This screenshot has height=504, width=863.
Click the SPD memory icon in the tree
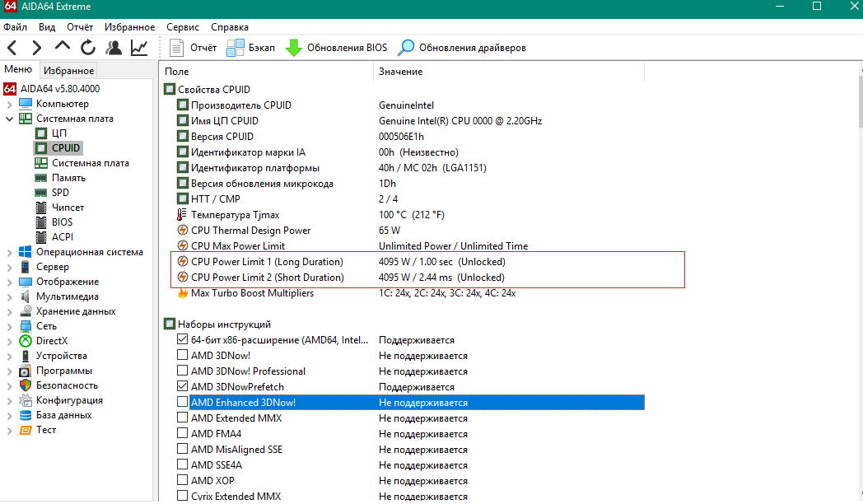click(40, 193)
